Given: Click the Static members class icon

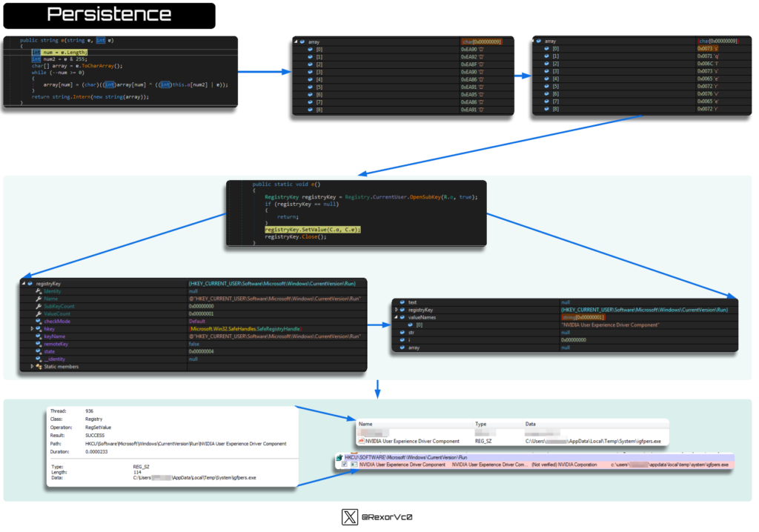Looking at the screenshot, I should (x=38, y=366).
